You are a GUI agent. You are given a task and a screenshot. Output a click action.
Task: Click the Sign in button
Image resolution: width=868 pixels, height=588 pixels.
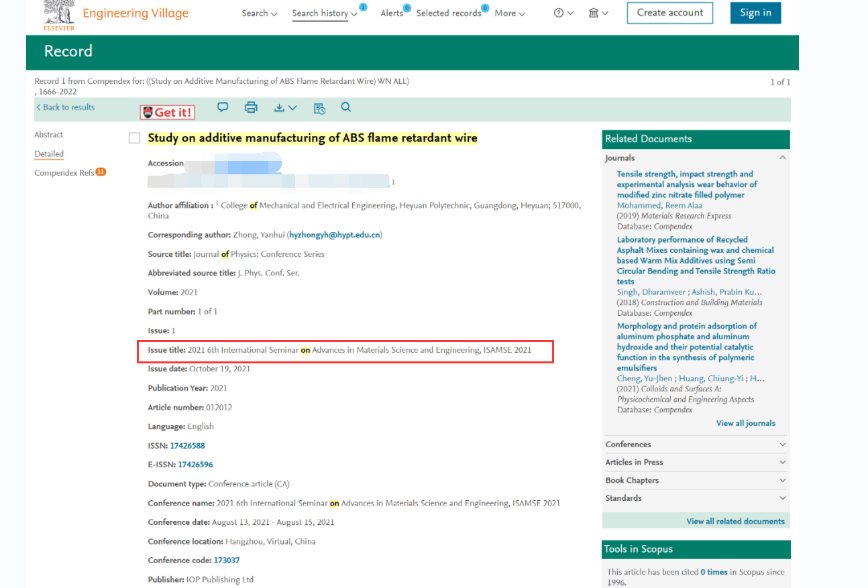pos(755,13)
